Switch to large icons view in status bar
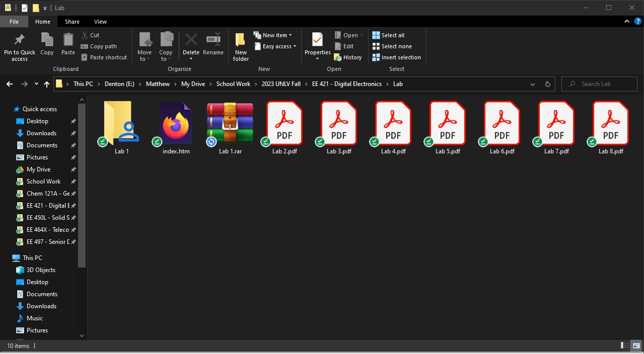The image size is (644, 354). [635, 345]
